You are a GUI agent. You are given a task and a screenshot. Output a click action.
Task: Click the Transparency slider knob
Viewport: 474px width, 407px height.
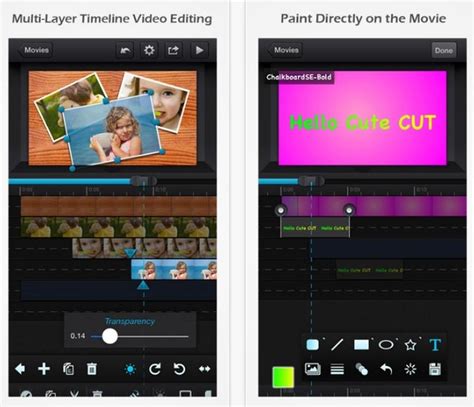click(x=110, y=336)
